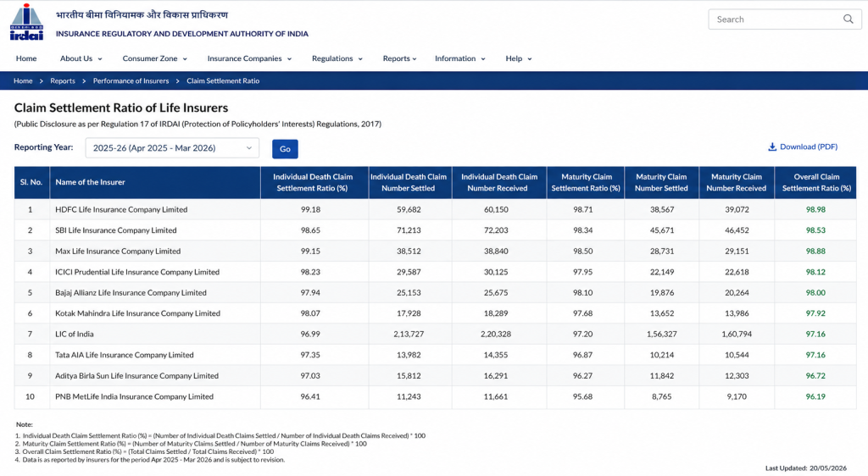
Task: Click Kotak Mahindra overall ratio 97.92
Action: (815, 313)
